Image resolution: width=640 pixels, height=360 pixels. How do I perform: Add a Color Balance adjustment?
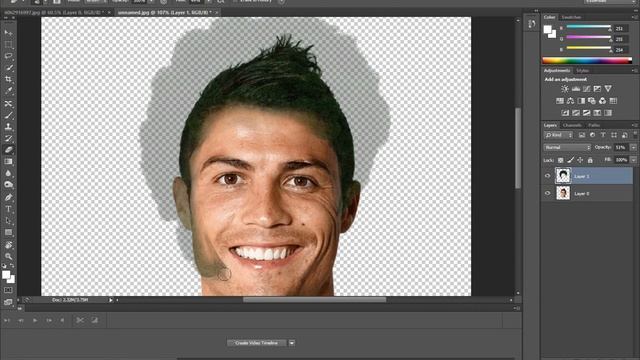pyautogui.click(x=571, y=101)
